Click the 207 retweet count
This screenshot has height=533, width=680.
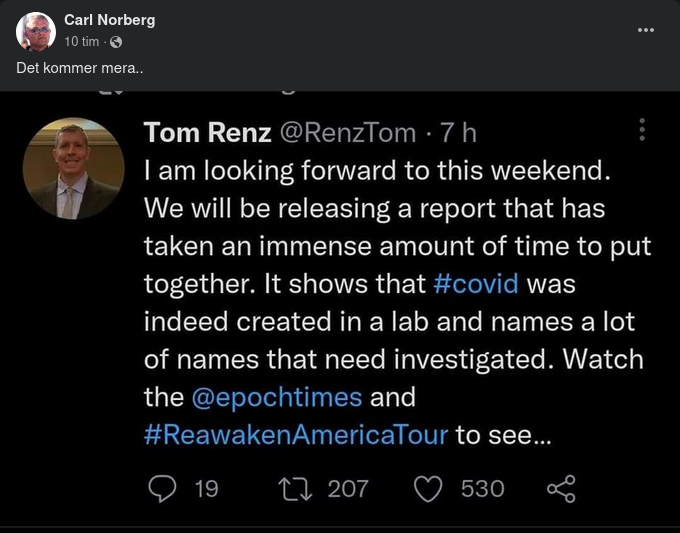pos(348,488)
